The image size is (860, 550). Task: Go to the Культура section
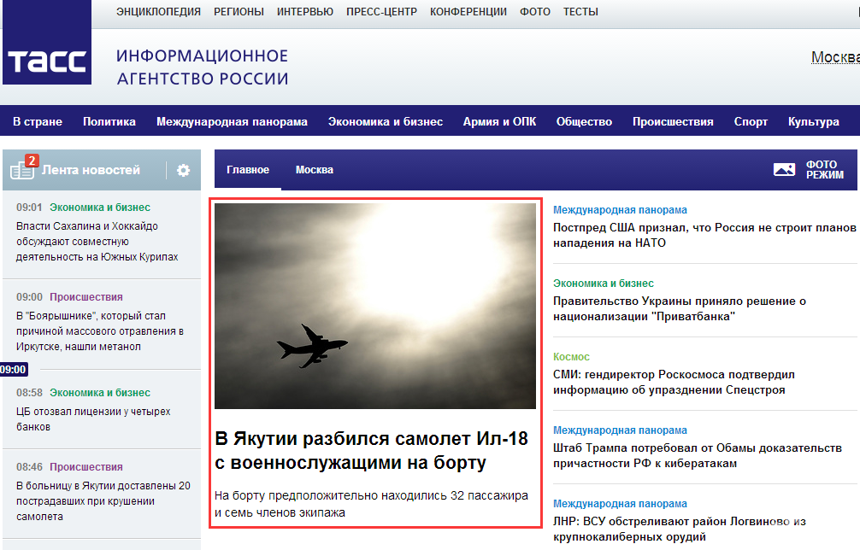[x=814, y=122]
